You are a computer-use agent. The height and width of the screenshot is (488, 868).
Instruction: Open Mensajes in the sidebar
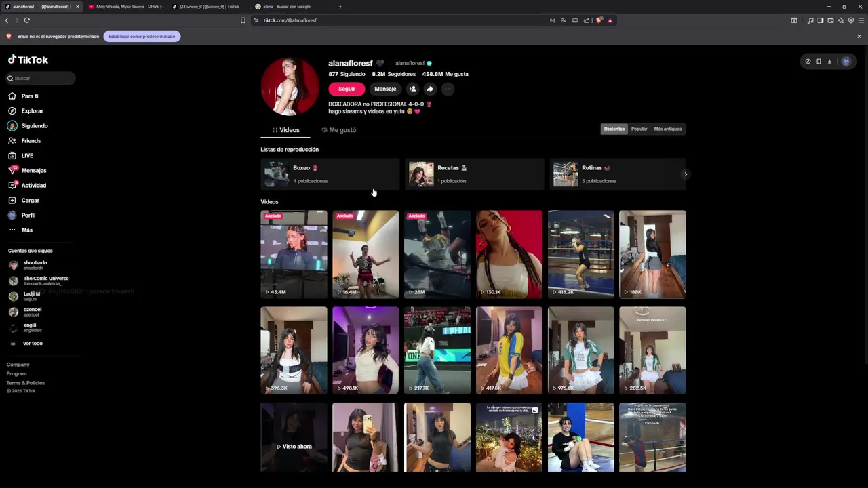tap(27, 171)
